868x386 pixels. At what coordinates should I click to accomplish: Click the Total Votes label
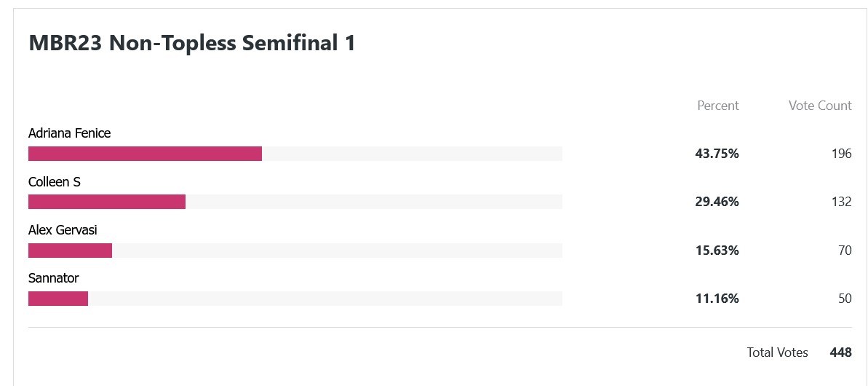(x=777, y=352)
